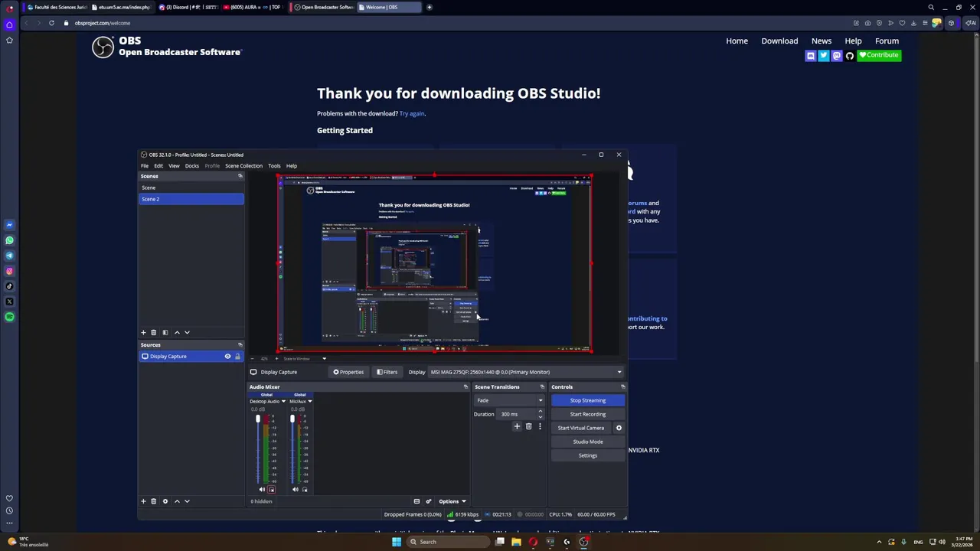This screenshot has height=551, width=980.
Task: Toggle Display Capture visibility eye
Action: [x=227, y=357]
